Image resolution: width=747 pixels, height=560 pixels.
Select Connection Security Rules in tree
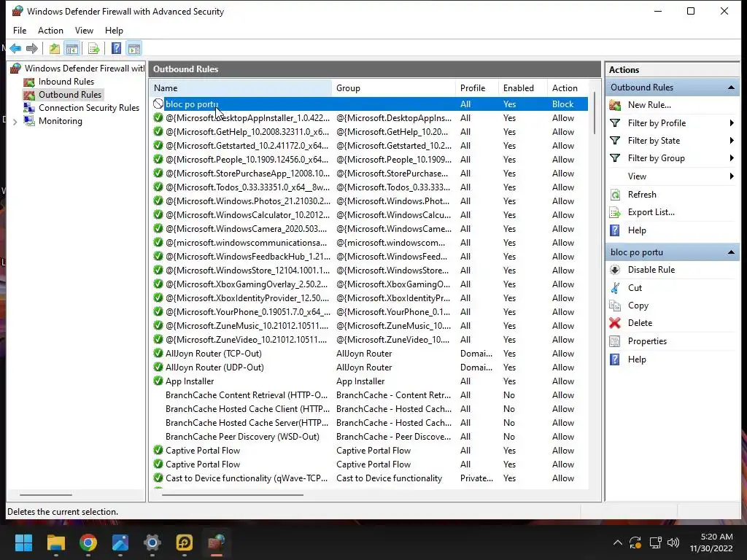tap(88, 108)
